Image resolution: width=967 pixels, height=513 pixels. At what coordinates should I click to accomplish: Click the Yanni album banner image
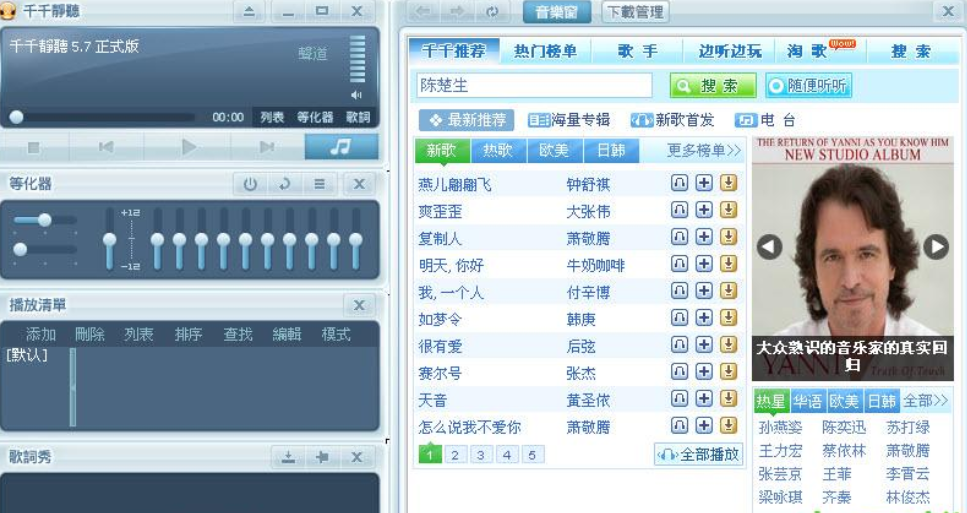pos(852,258)
